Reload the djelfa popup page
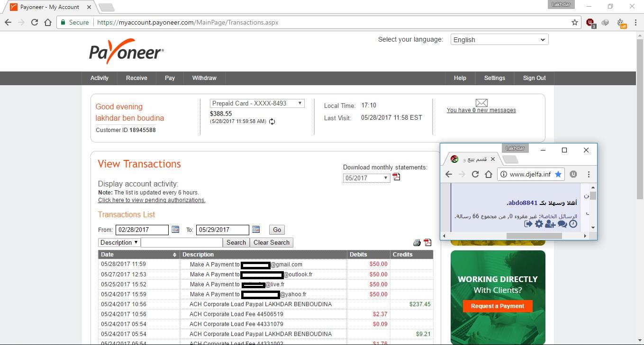The width and height of the screenshot is (644, 345). [475, 174]
